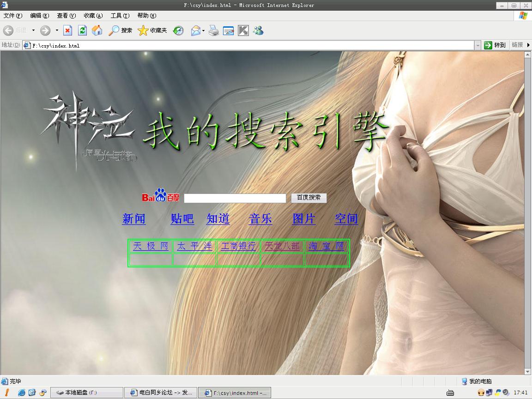Click the Baidu search text field

[x=235, y=198]
